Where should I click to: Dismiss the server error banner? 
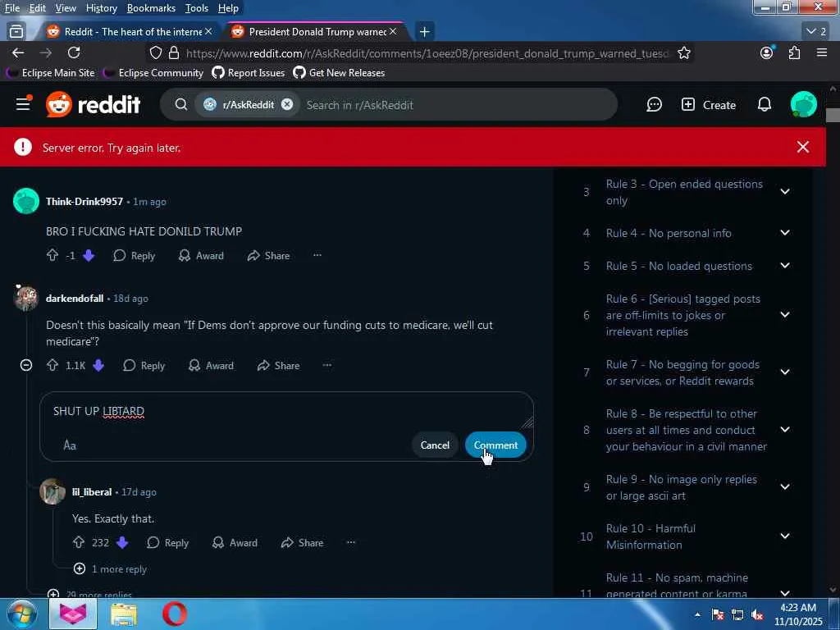pyautogui.click(x=802, y=147)
